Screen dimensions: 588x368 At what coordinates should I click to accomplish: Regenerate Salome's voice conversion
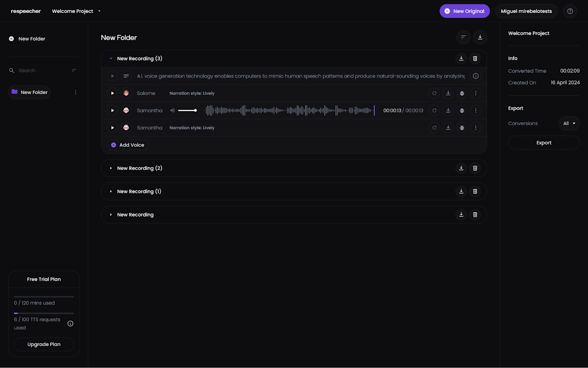coord(434,93)
